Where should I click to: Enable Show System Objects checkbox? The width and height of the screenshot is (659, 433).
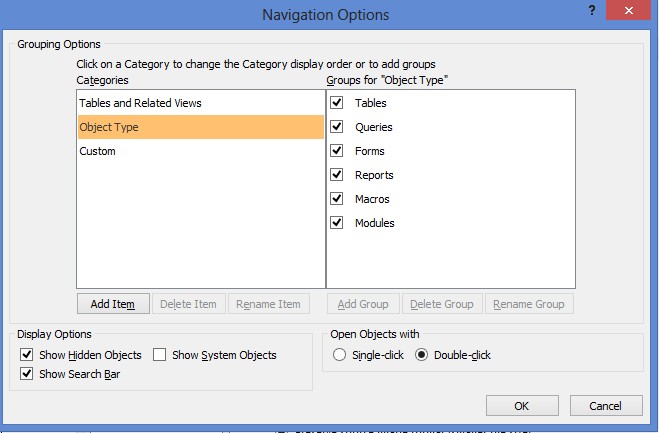pyautogui.click(x=160, y=355)
